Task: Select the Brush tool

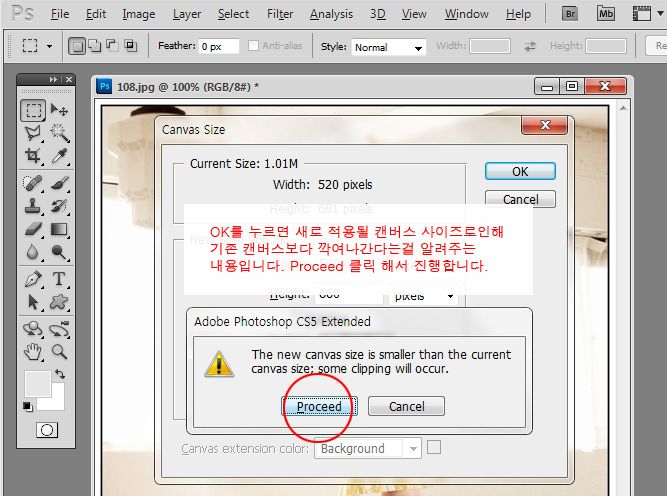Action: [x=59, y=183]
